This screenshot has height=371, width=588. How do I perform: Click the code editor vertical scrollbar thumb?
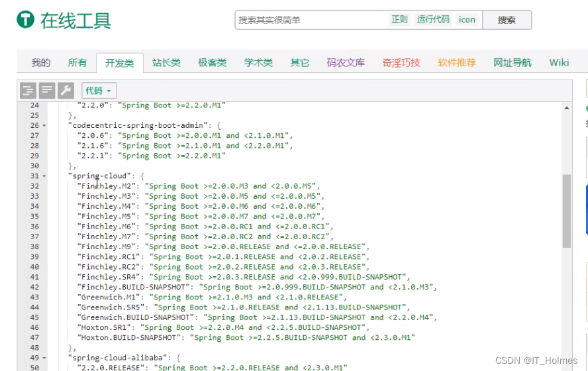click(x=567, y=211)
